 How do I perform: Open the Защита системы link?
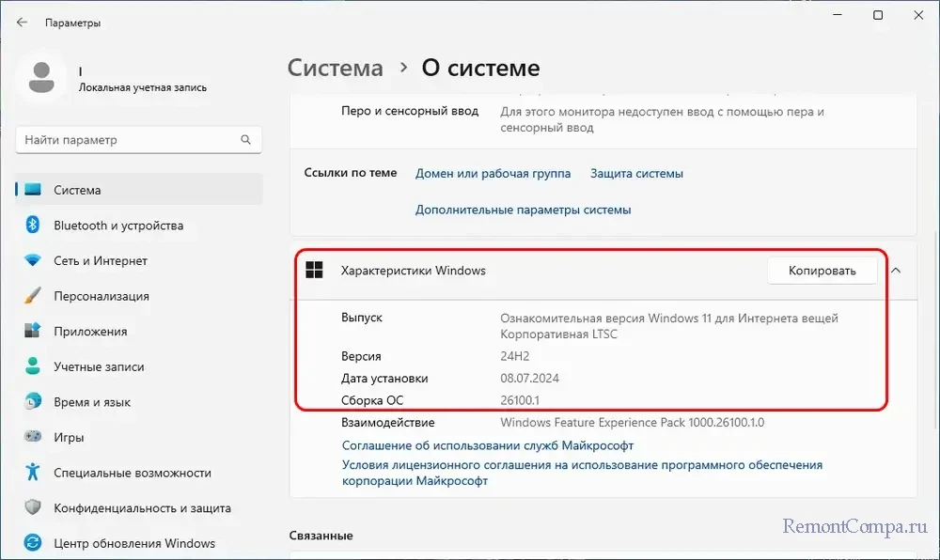(636, 174)
